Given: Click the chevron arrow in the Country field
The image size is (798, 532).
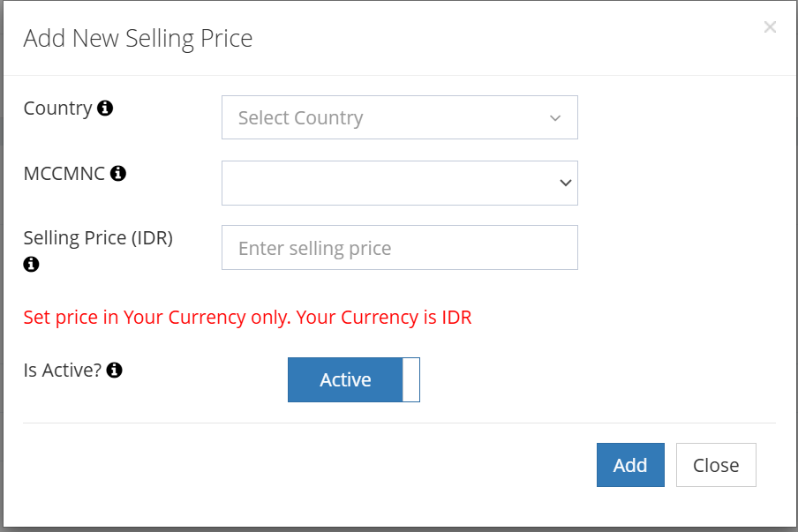Looking at the screenshot, I should tap(555, 118).
